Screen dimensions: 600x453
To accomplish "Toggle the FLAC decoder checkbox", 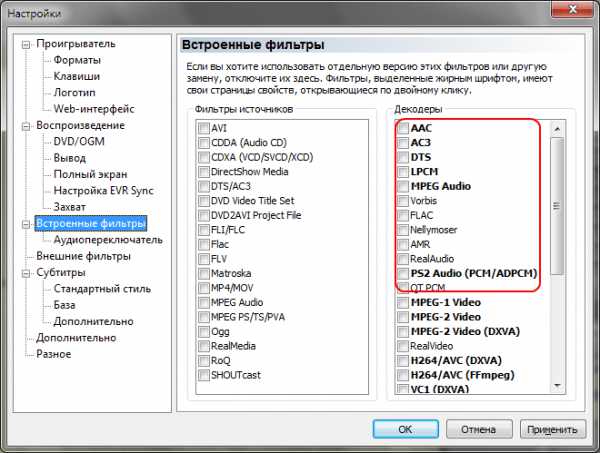I will click(x=403, y=215).
